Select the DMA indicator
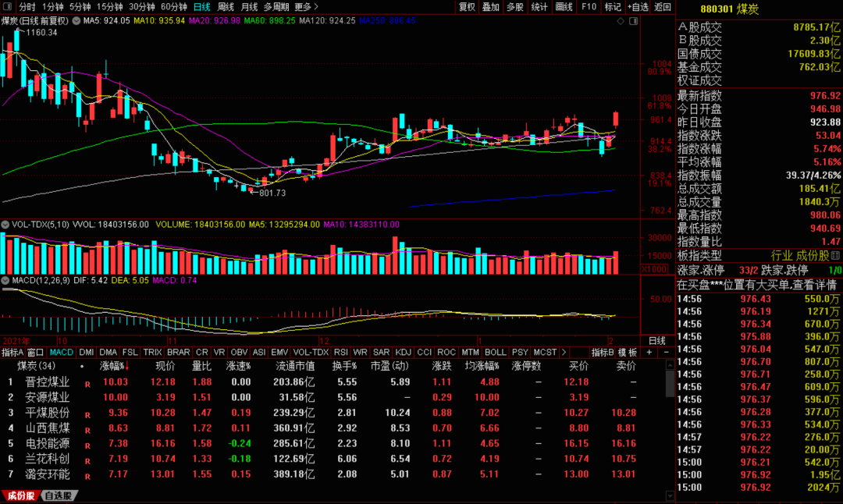 click(x=108, y=353)
